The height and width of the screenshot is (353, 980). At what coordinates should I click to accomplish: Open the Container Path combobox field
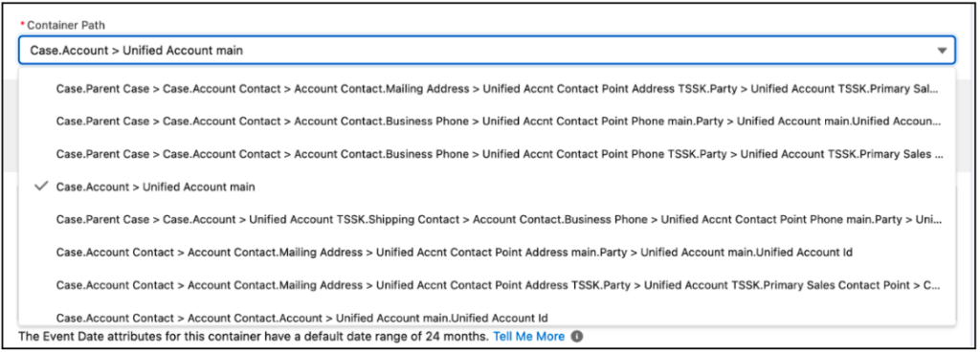coord(487,51)
